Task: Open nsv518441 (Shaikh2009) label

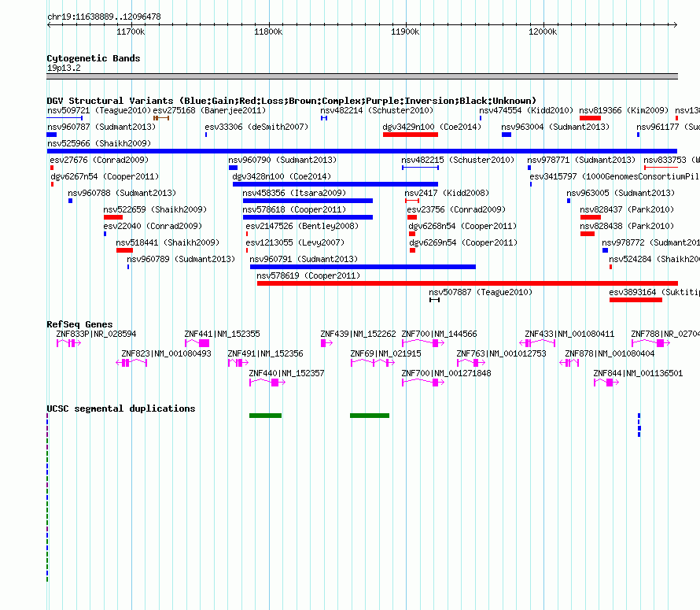Action: [x=168, y=242]
